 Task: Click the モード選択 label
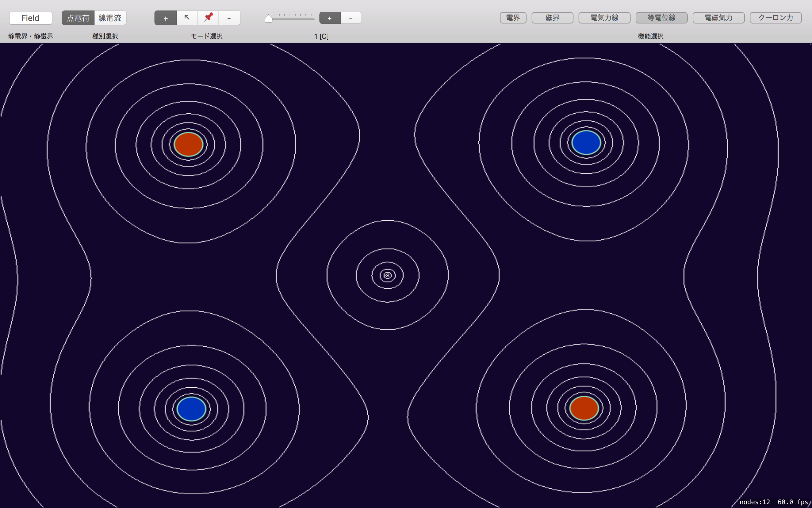click(x=207, y=36)
